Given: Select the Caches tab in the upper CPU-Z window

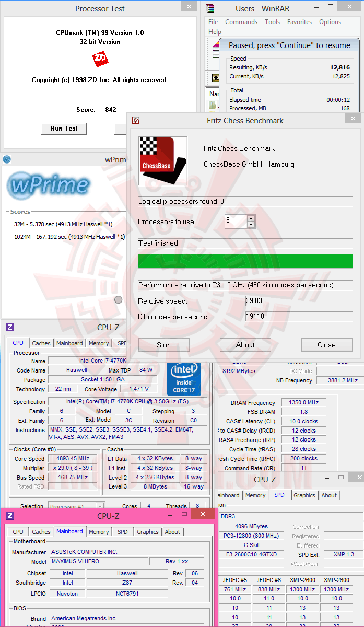Looking at the screenshot, I should [x=41, y=343].
